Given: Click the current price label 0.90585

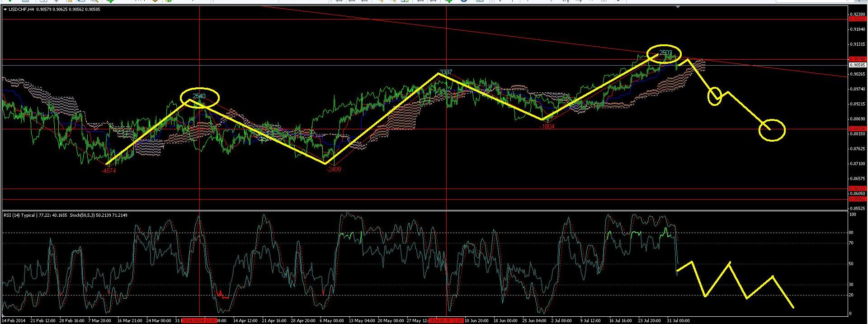Looking at the screenshot, I should [857, 65].
